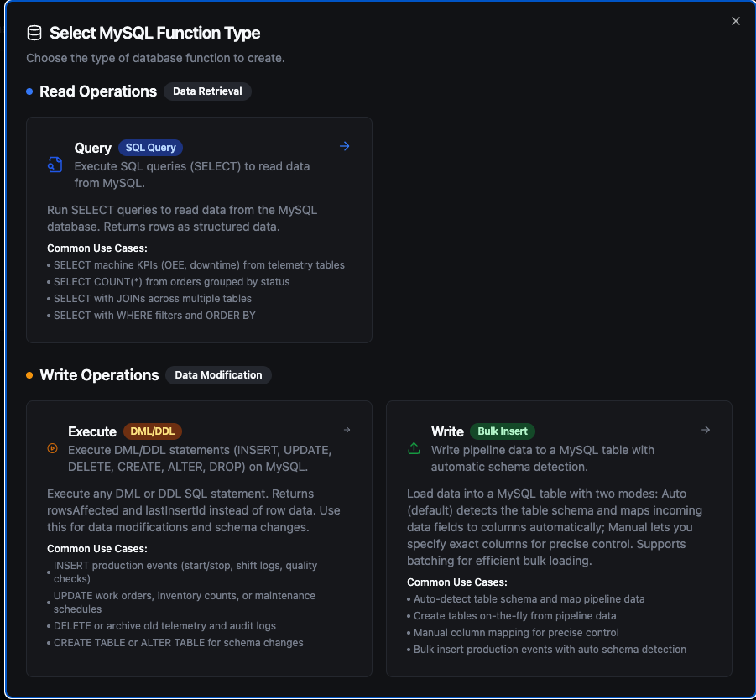
Task: Click the database icon beside dialog title
Action: coord(34,33)
